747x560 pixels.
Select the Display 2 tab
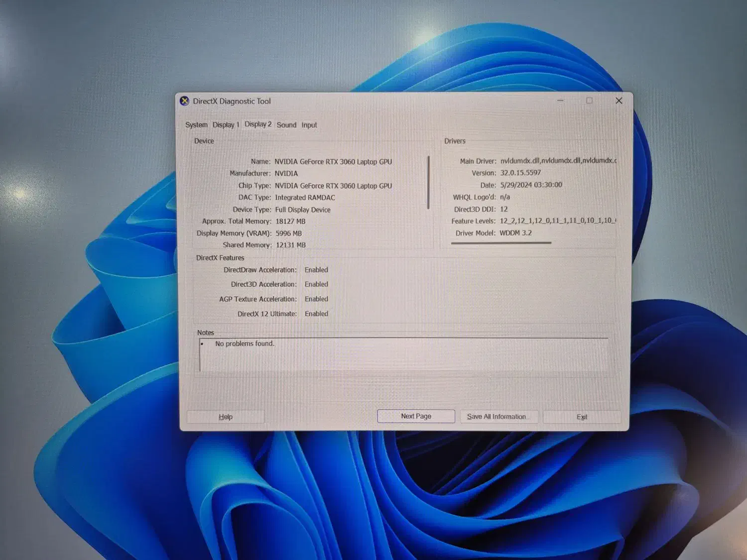click(257, 124)
